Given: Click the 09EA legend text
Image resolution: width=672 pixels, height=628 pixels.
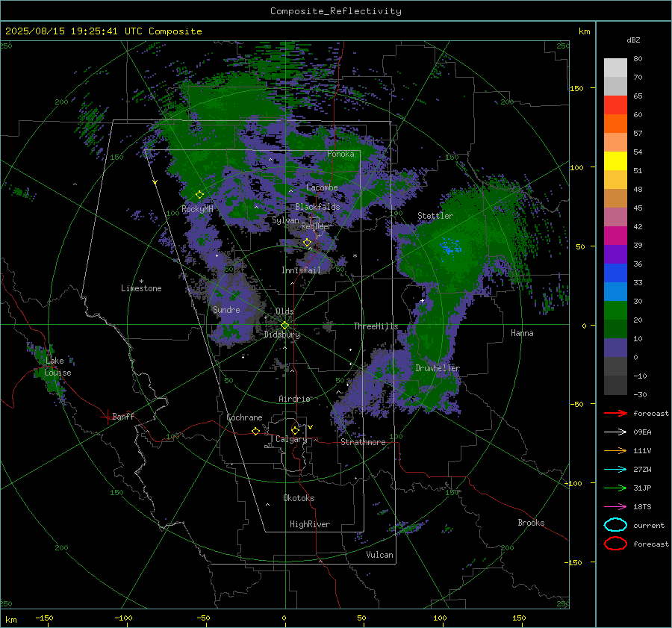Looking at the screenshot, I should (642, 432).
